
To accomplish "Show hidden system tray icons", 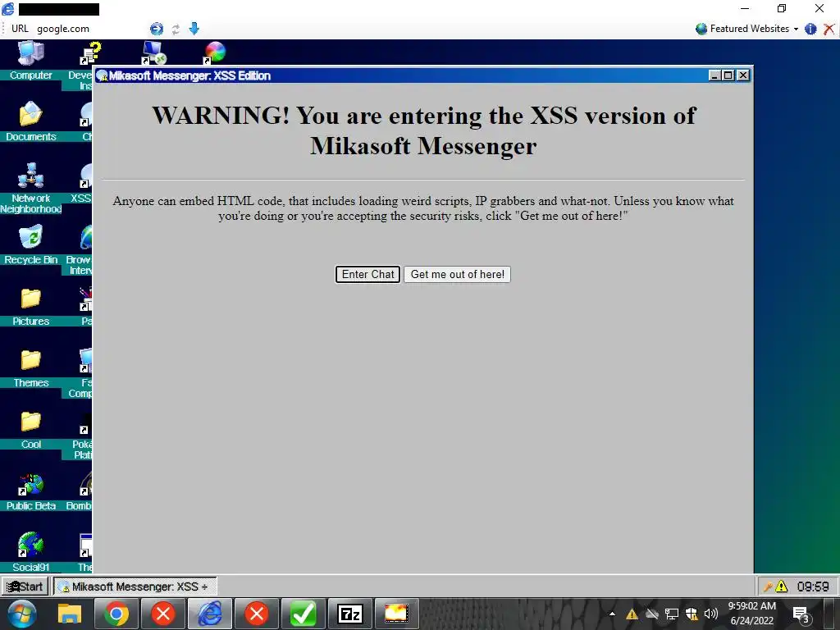I will tap(612, 614).
